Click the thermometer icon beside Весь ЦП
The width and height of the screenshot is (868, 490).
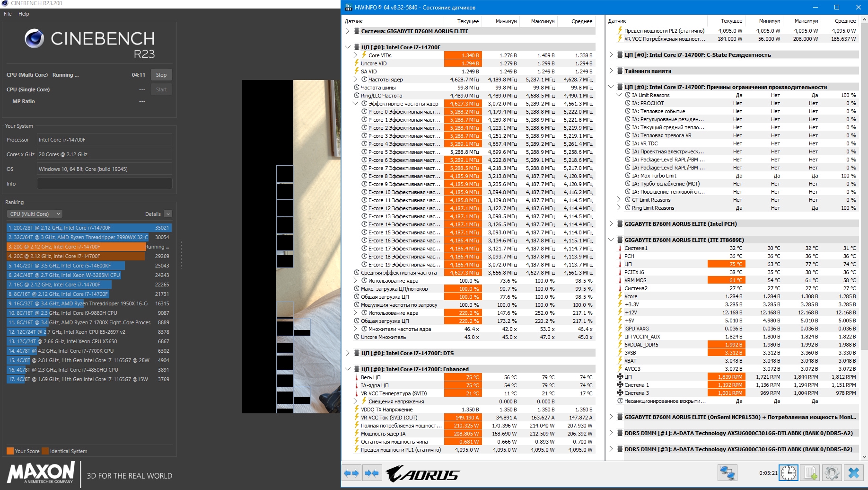[357, 377]
